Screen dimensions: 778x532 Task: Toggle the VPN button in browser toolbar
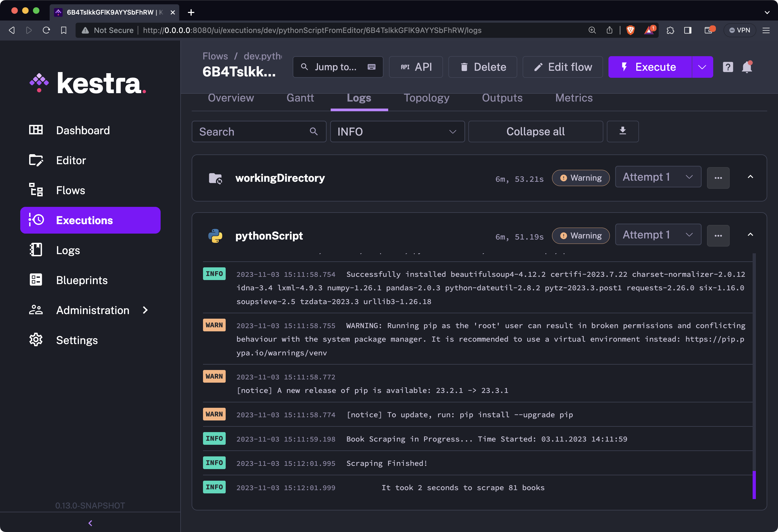point(739,30)
